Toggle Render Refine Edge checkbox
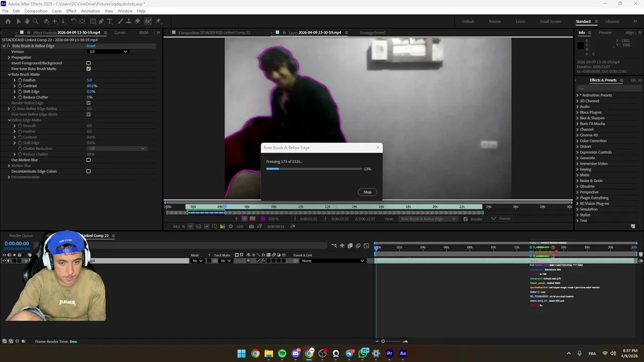 point(89,103)
